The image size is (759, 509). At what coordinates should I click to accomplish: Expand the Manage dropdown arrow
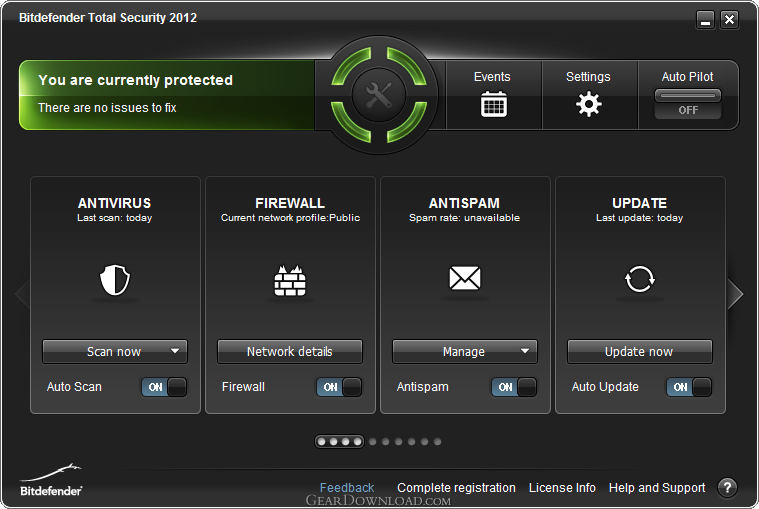[x=525, y=351]
